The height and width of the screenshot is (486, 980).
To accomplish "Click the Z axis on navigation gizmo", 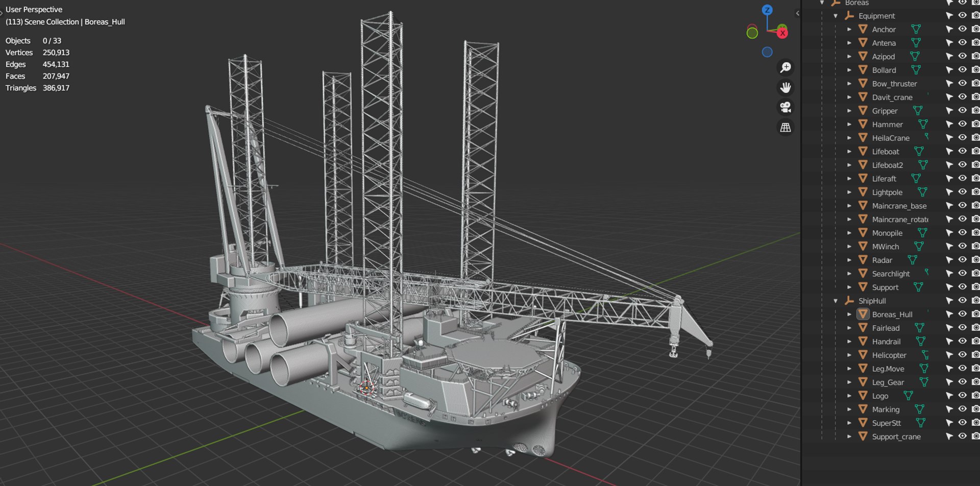I will (767, 10).
